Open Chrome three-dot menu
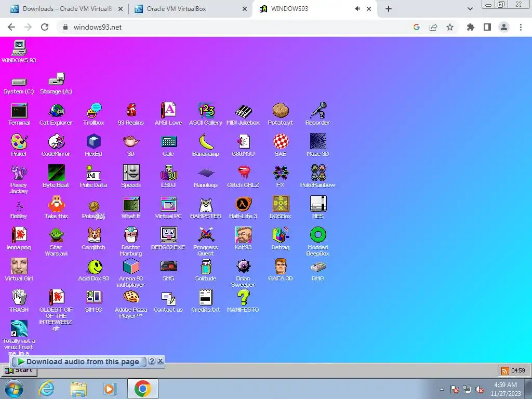This screenshot has height=399, width=532. pyautogui.click(x=521, y=27)
